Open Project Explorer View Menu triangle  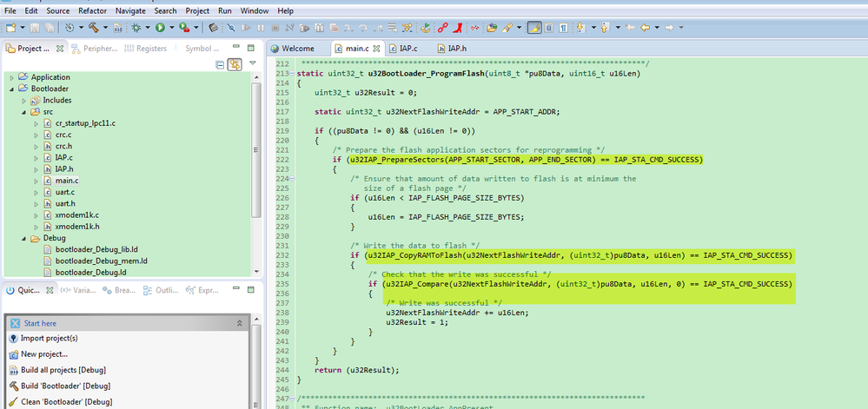pos(253,63)
